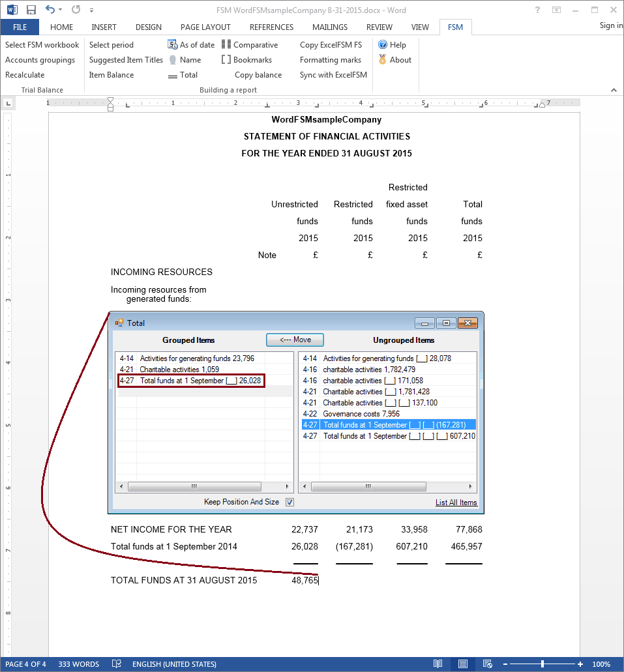Select grouped item Total funds at 1 September 26,028
The width and height of the screenshot is (624, 672).
point(191,381)
